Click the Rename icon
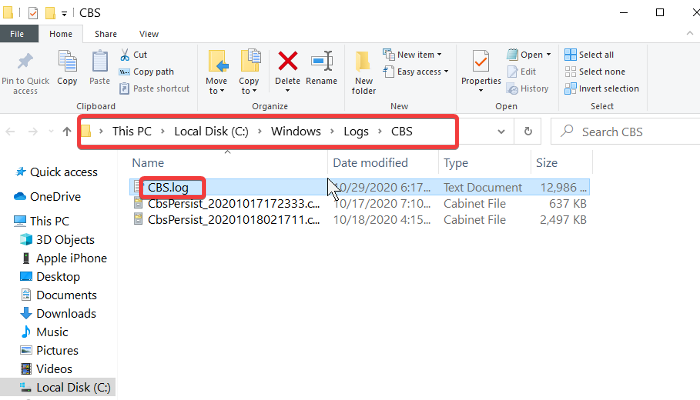The image size is (700, 400). (x=322, y=61)
